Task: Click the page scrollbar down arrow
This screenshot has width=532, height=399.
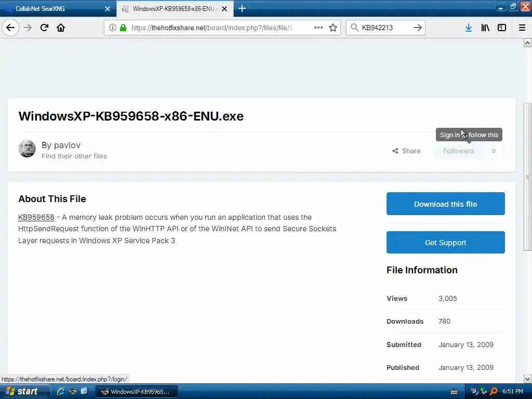Action: click(527, 379)
